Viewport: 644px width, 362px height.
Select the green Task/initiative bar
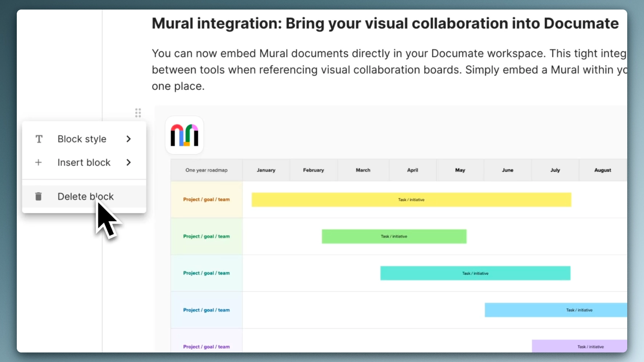[x=394, y=236]
